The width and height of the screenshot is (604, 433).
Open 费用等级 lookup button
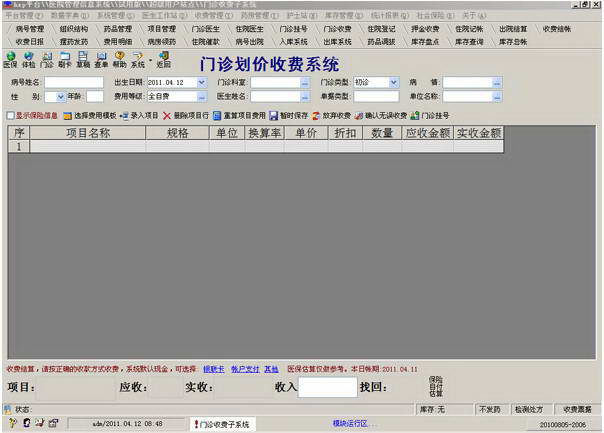click(202, 97)
